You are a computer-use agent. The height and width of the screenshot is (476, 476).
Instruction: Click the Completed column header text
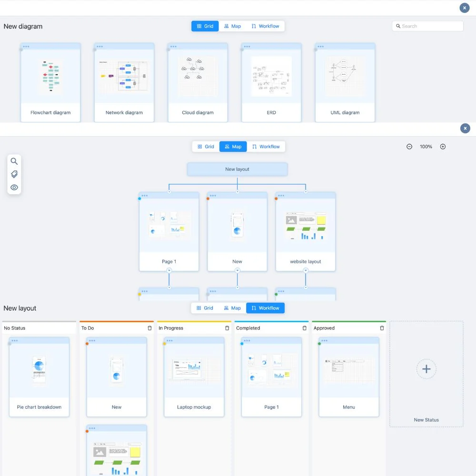tap(248, 328)
